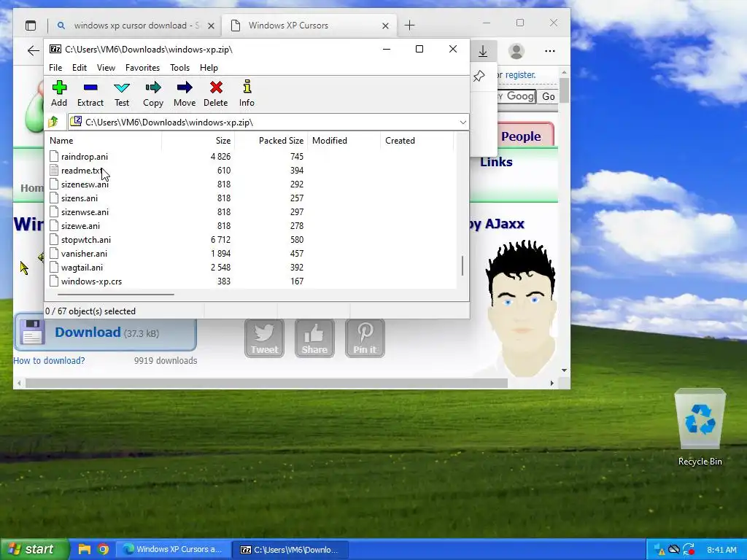Open the Tools menu
The height and width of the screenshot is (560, 747).
pyautogui.click(x=179, y=68)
